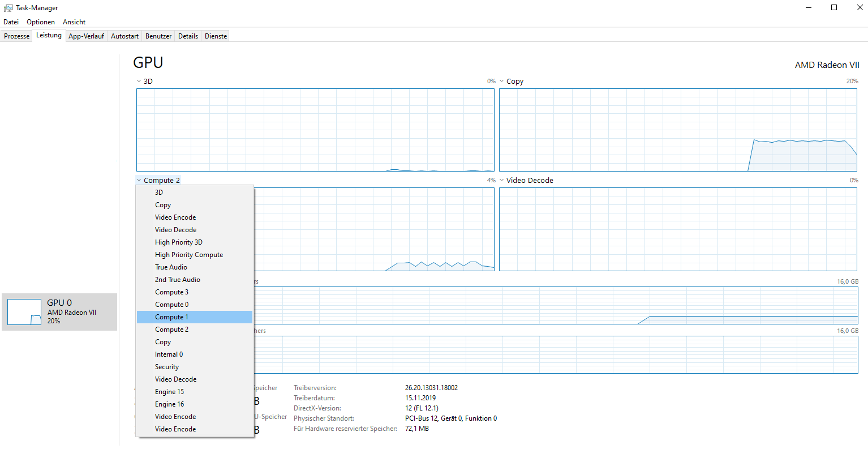This screenshot has height=449, width=868.
Task: Select Compute 0 in the list
Action: click(195, 305)
